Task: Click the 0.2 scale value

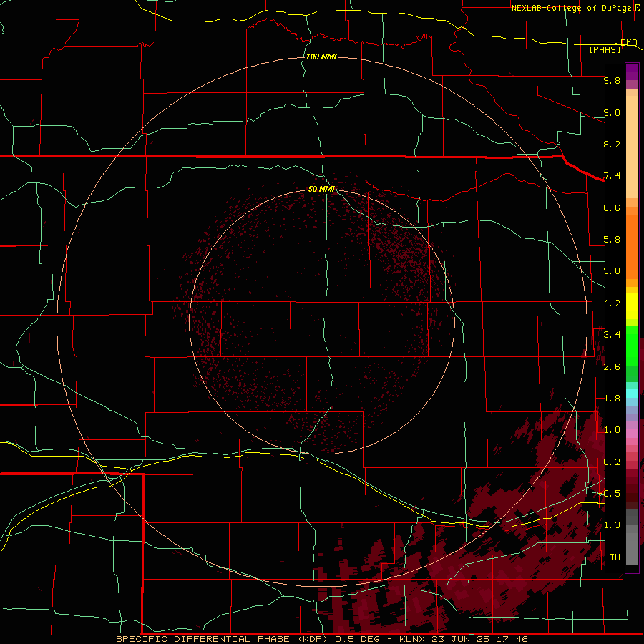Action: click(612, 462)
